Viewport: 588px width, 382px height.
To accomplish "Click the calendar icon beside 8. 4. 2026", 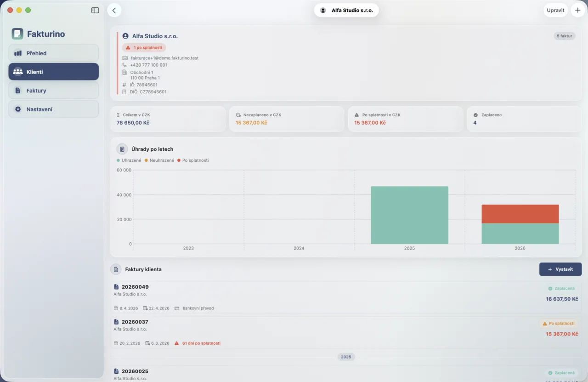I will (116, 308).
